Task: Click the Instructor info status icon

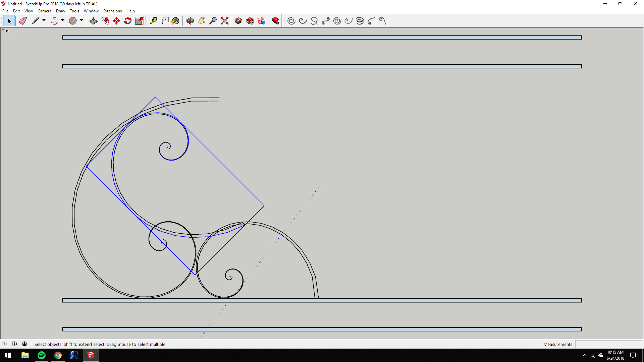Action: coord(14,344)
